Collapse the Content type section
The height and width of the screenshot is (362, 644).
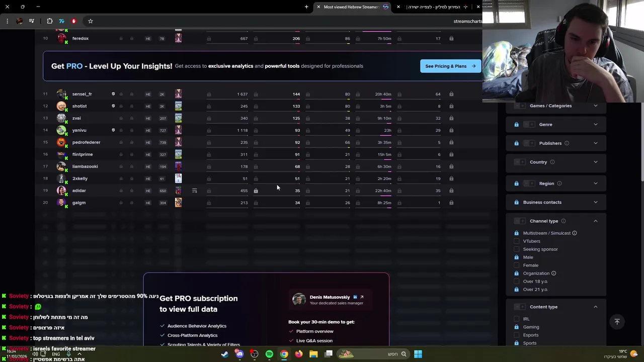click(x=596, y=307)
